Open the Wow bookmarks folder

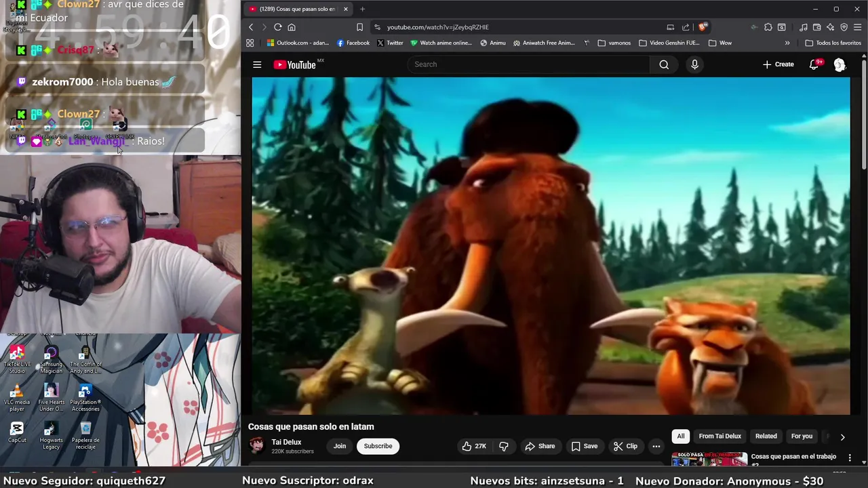point(719,43)
